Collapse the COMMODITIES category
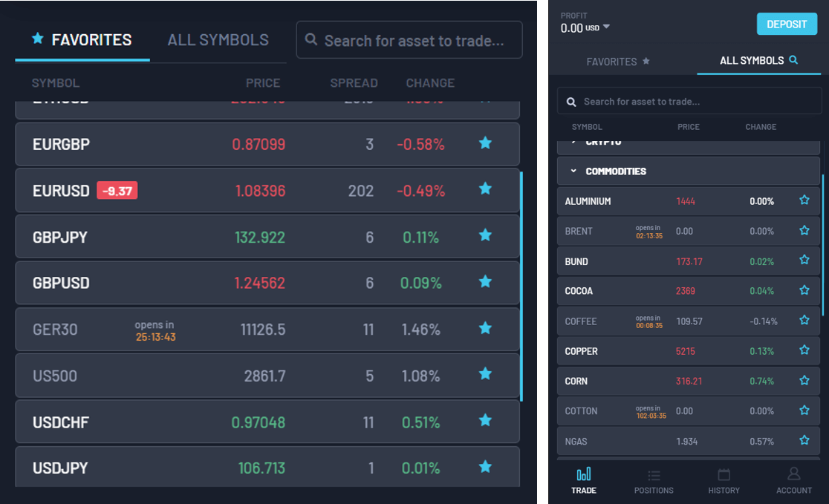 573,171
